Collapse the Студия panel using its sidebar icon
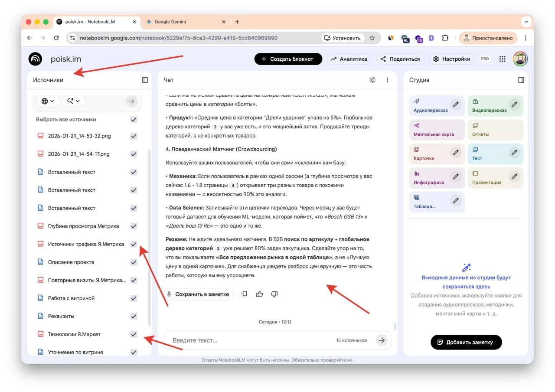 [521, 80]
